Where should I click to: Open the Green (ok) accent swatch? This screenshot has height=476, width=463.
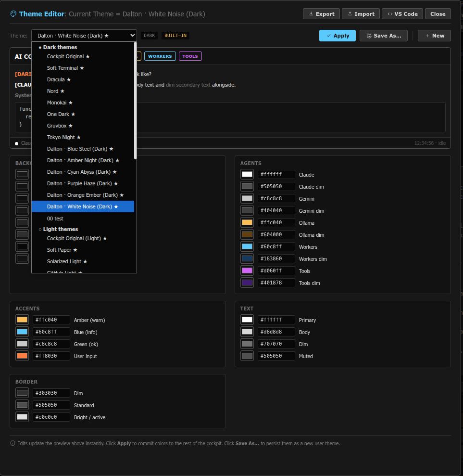22,344
